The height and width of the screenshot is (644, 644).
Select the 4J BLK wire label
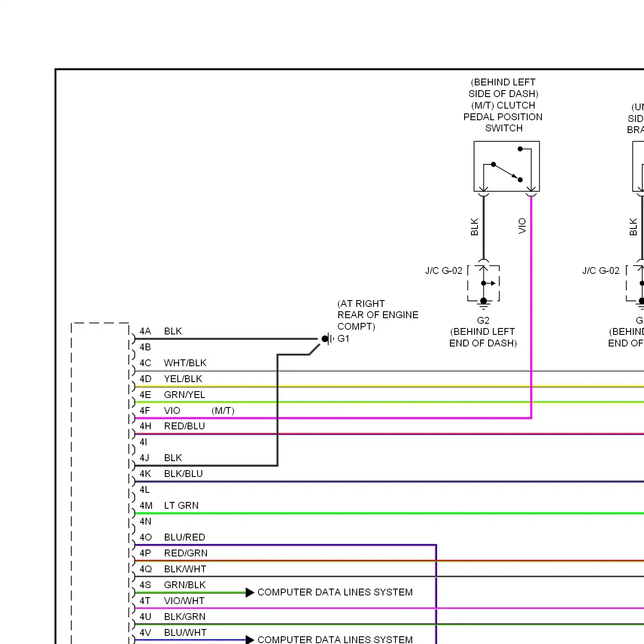click(x=161, y=458)
